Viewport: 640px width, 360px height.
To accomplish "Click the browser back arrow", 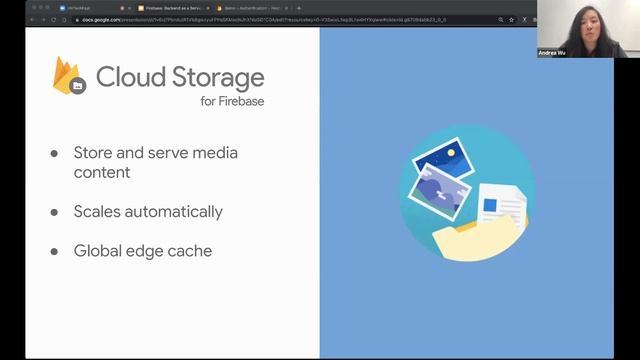I will click(33, 20).
